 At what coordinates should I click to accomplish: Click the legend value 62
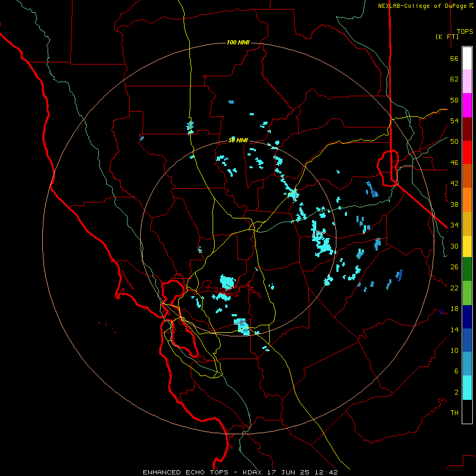tap(454, 79)
